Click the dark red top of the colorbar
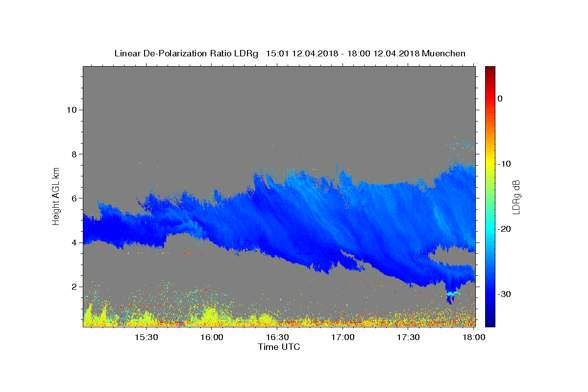This screenshot has width=588, height=392. [490, 70]
